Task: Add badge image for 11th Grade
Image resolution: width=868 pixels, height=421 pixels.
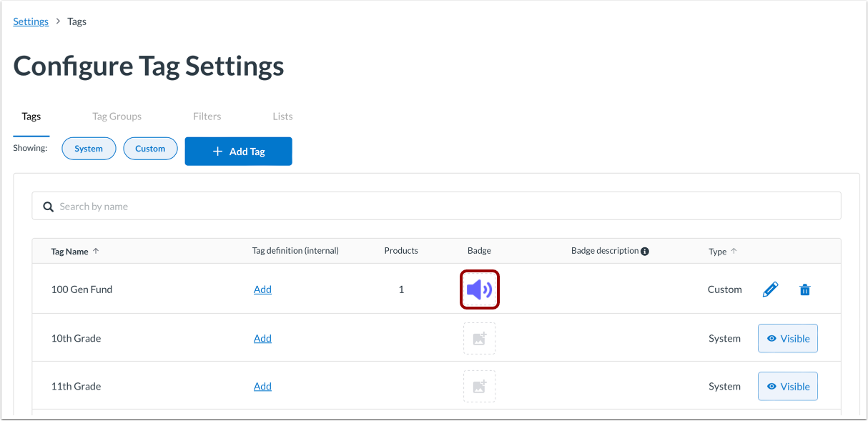Action: (479, 386)
